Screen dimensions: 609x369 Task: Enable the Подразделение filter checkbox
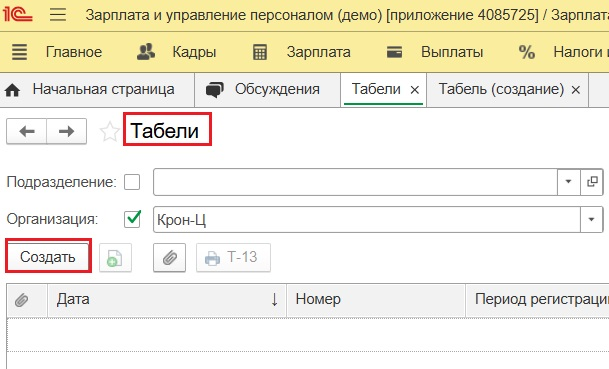click(x=132, y=182)
